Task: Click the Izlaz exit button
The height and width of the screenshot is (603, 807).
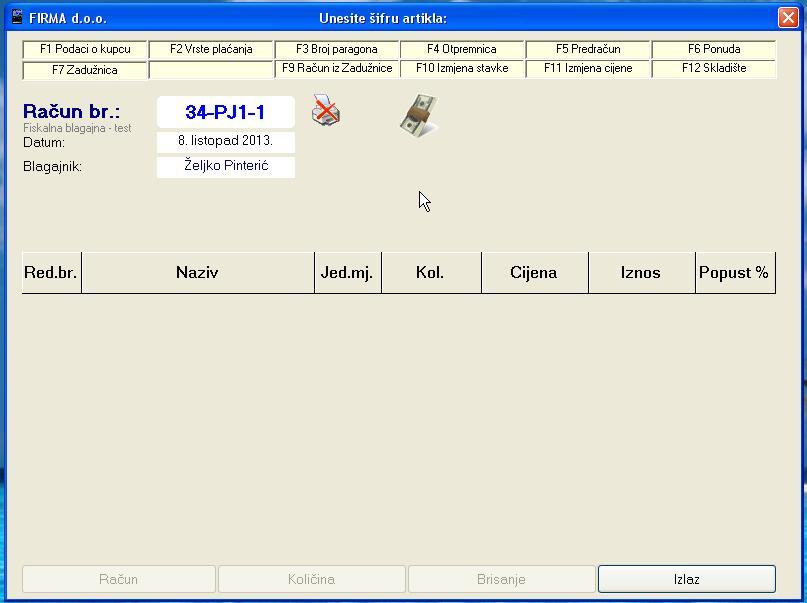Action: 687,579
